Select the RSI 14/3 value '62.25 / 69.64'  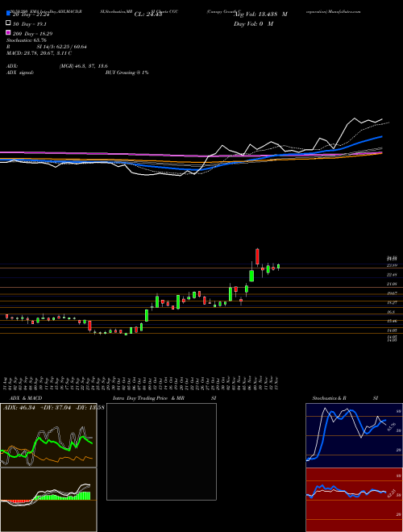(71, 47)
